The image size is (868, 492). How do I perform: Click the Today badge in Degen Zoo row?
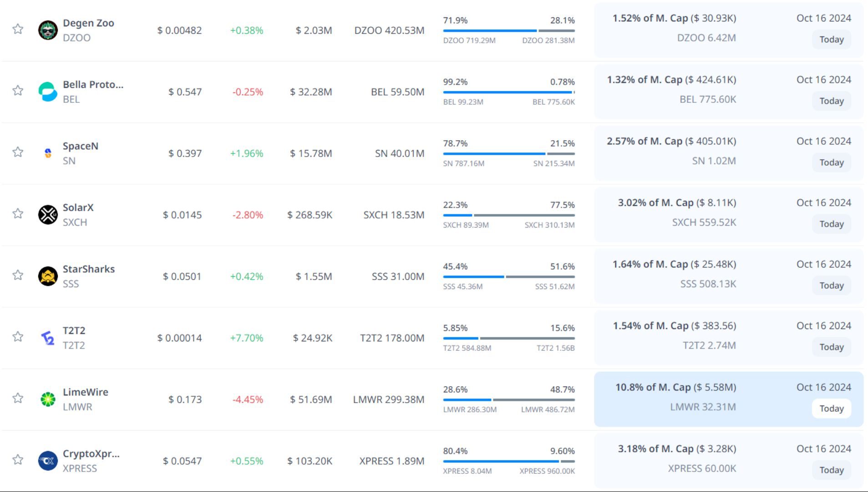[831, 40]
